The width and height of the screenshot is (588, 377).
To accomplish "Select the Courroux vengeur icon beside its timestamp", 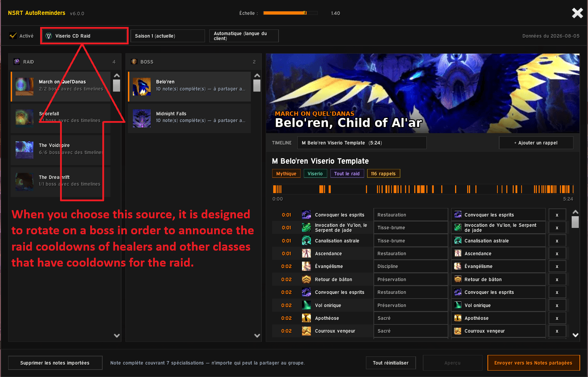I will click(306, 331).
